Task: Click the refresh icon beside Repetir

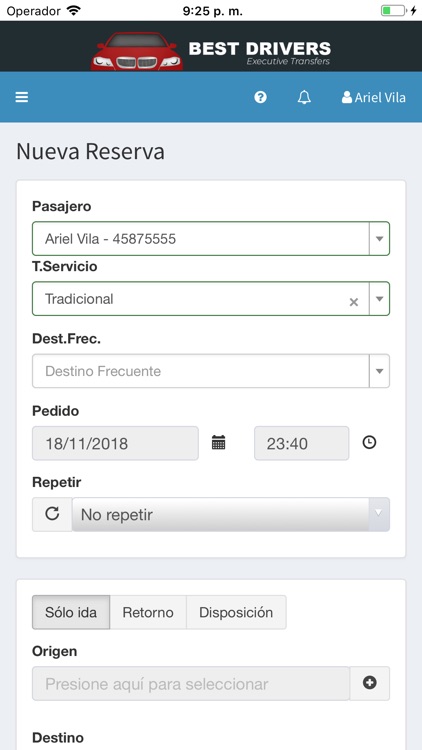Action: tap(52, 514)
